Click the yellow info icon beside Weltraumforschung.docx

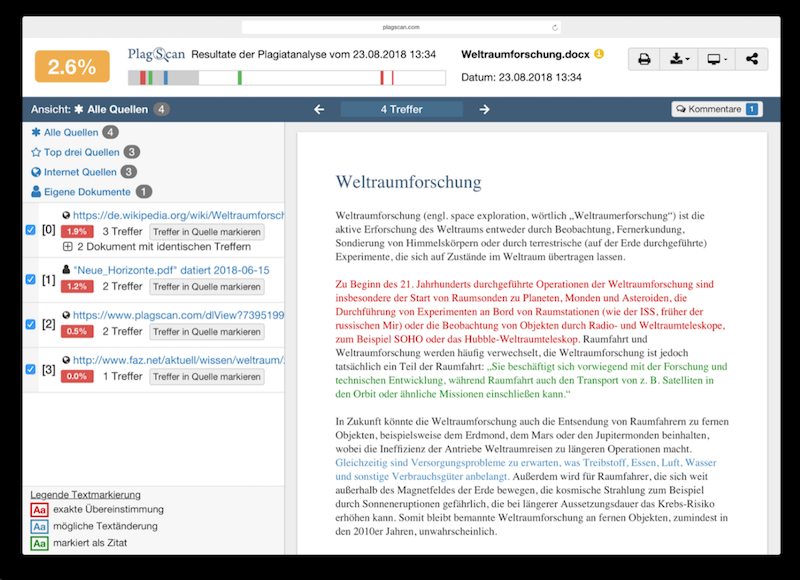599,54
